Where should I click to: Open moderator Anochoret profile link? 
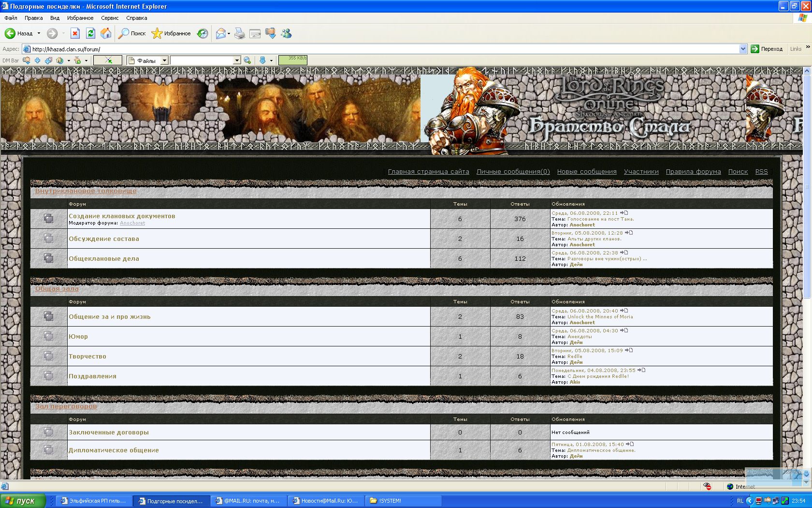[x=132, y=223]
